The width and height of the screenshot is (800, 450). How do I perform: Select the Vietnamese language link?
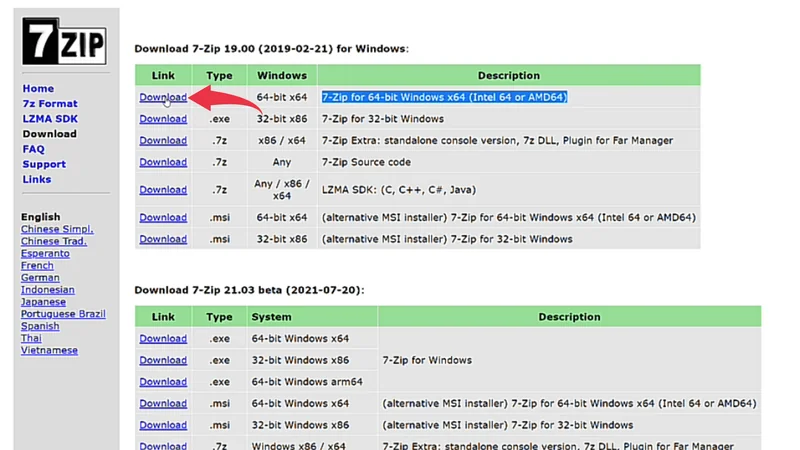tap(49, 350)
